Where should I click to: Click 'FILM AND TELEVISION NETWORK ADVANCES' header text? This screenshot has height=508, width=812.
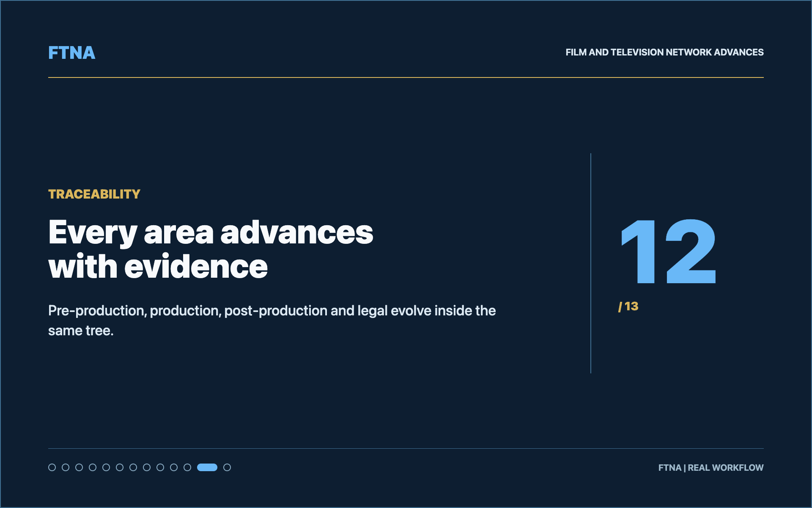[x=664, y=52]
